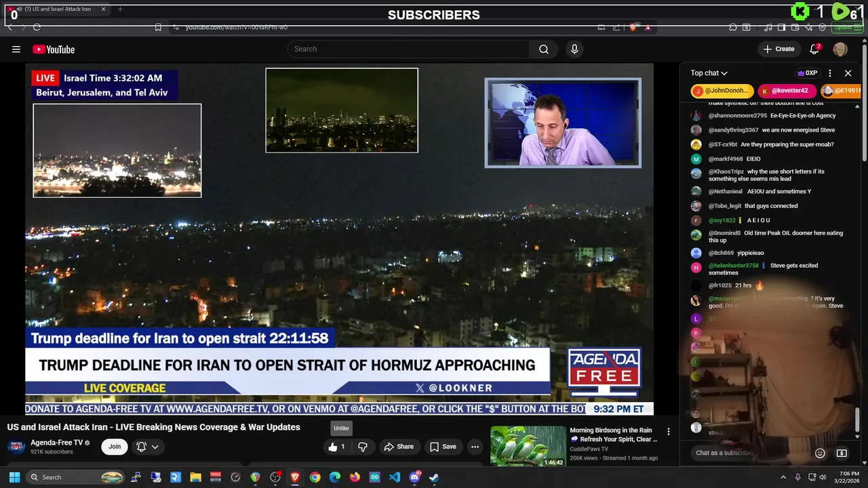Click the Create button
The height and width of the screenshot is (488, 868).
click(778, 49)
